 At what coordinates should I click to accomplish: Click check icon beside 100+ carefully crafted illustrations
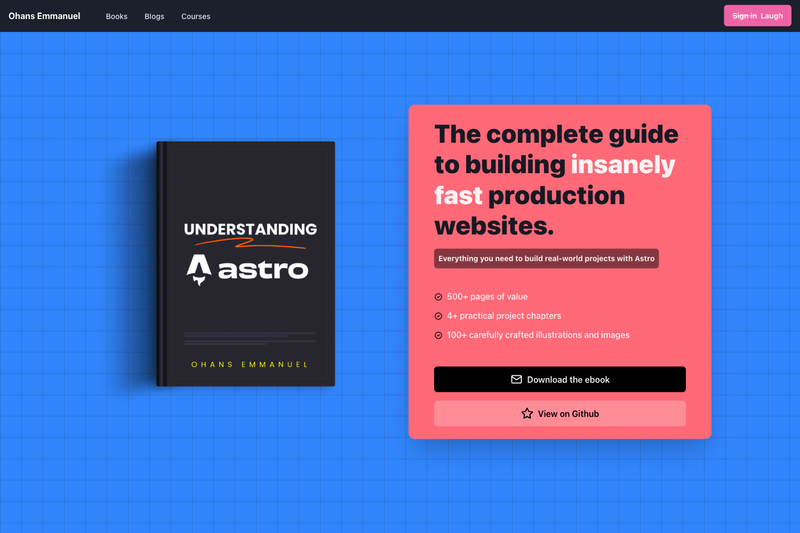click(438, 335)
